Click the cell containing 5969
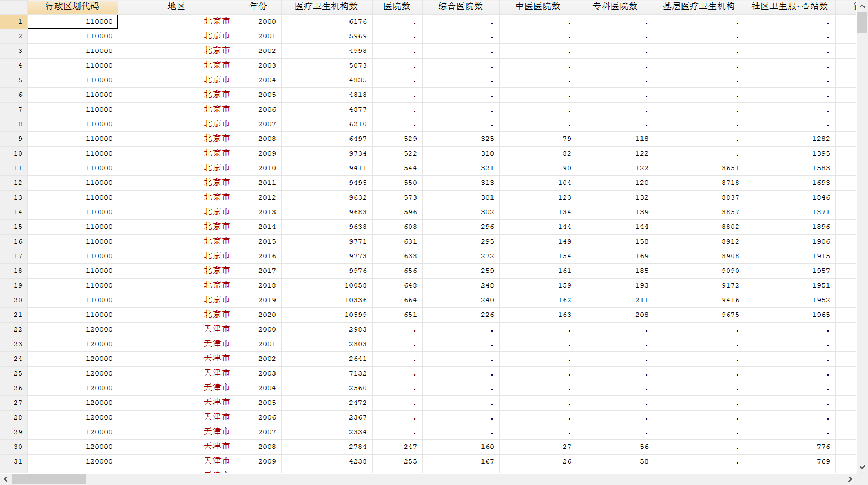The image size is (868, 485). click(x=327, y=36)
